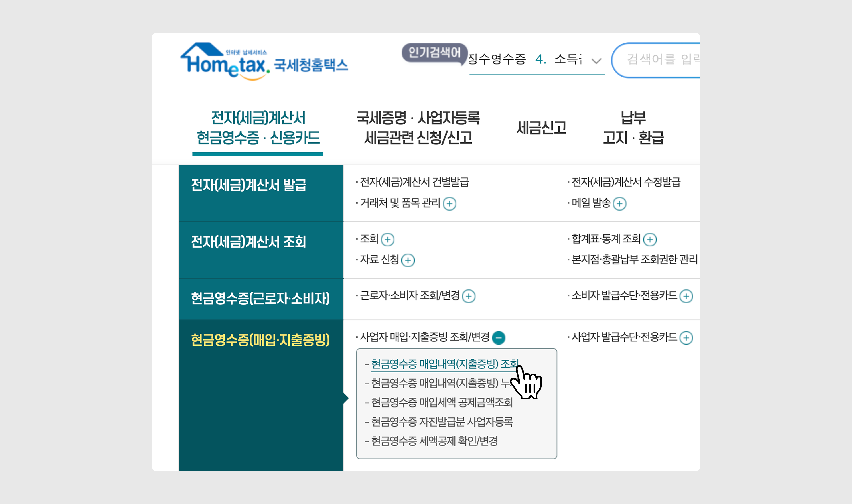Open 국세증명·사업자등록 세금관련 신청/신고 menu
Screen dimensions: 852x504
click(418, 128)
